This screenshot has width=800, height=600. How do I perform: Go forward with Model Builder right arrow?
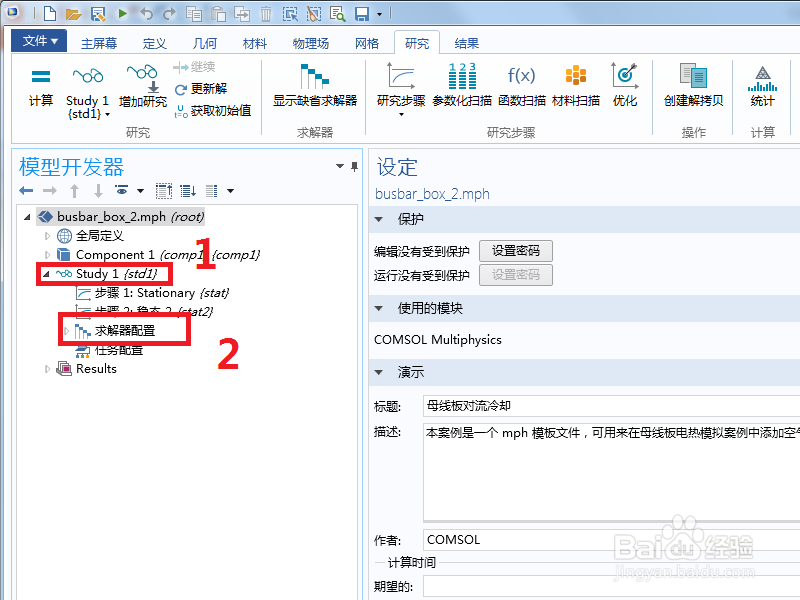[49, 191]
